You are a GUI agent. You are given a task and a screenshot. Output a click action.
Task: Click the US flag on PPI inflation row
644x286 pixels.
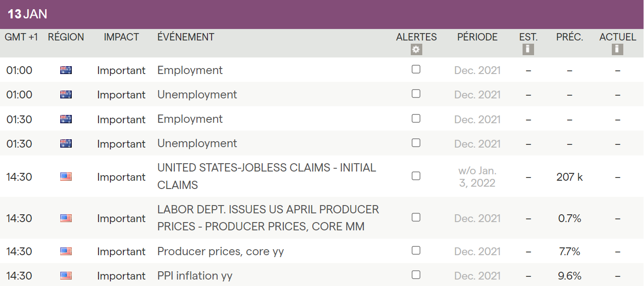[x=66, y=276]
